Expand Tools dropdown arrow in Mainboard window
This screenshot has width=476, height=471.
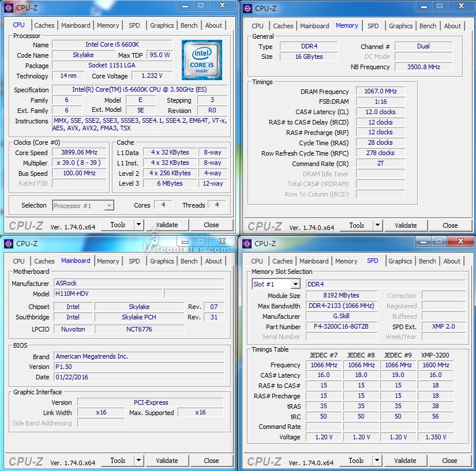click(x=138, y=461)
